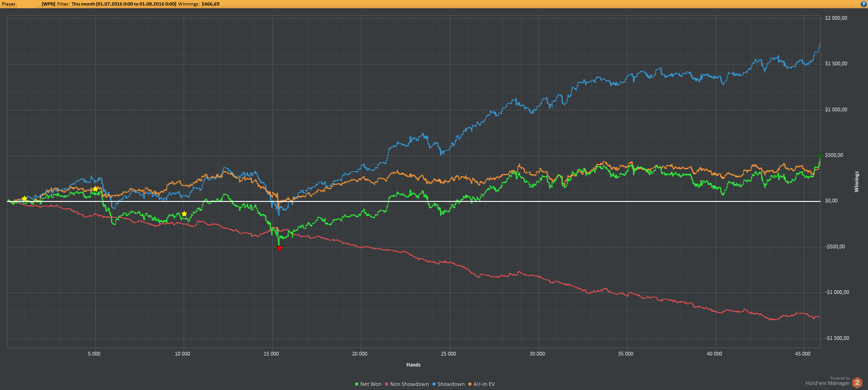Toggle the Non Showdown series in legend
868x390 pixels.
[x=409, y=384]
